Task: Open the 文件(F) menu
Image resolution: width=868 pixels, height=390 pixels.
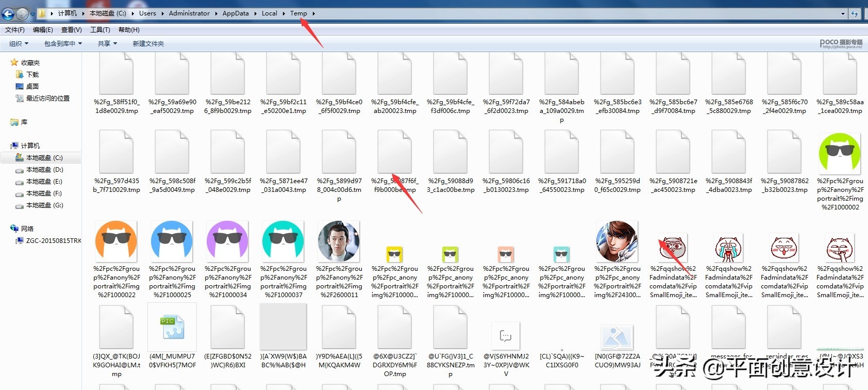Action: click(x=15, y=30)
